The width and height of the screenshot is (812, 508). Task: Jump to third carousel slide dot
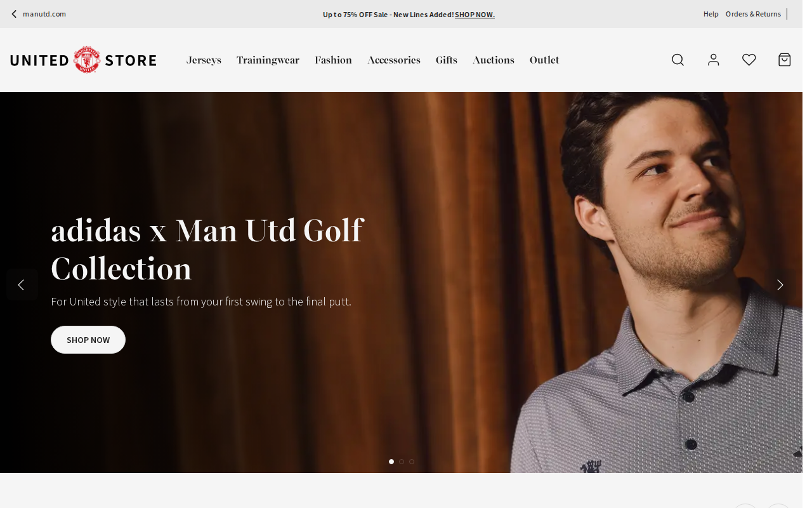tap(412, 462)
